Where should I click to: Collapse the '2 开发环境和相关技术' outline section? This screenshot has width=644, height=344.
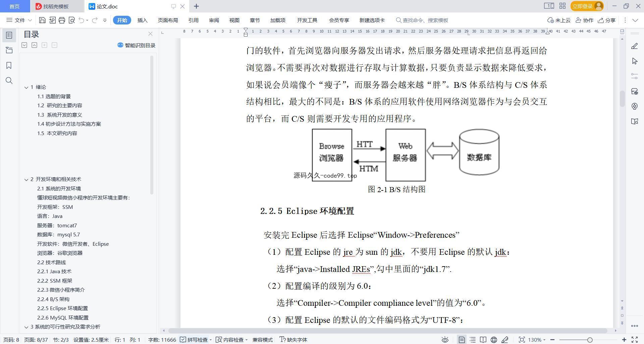tap(26, 179)
